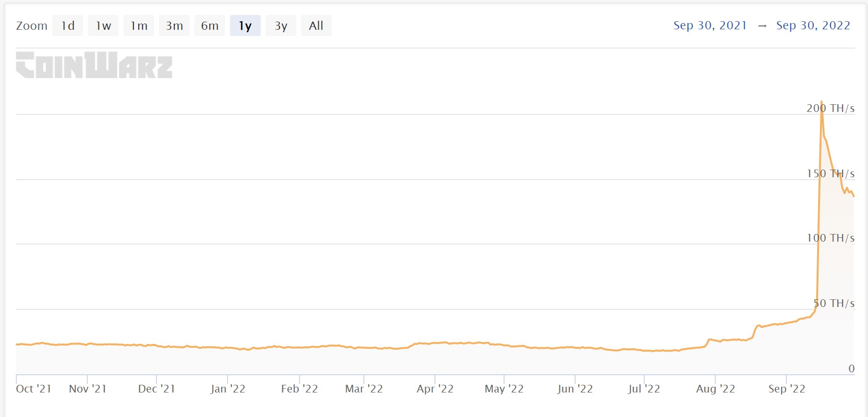The width and height of the screenshot is (868, 417).
Task: Select the 1d zoom range
Action: click(68, 25)
